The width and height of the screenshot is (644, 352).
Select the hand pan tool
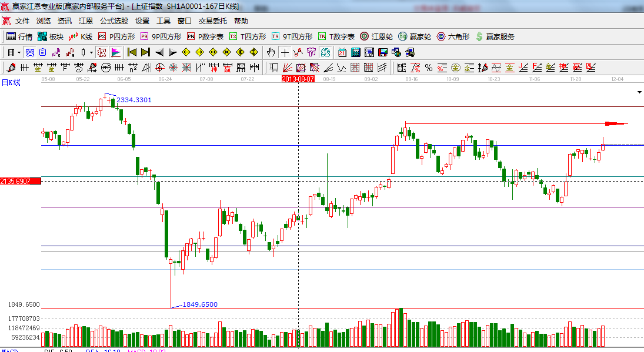coord(271,52)
